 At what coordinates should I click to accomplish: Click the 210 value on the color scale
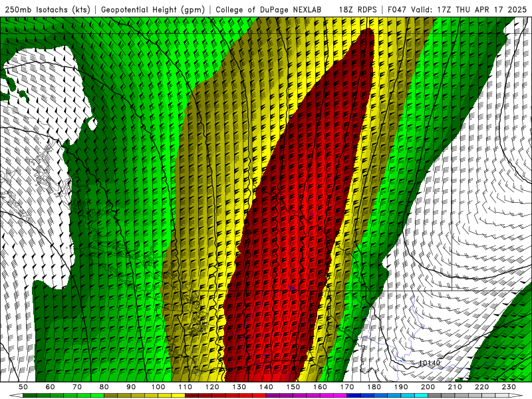455,387
